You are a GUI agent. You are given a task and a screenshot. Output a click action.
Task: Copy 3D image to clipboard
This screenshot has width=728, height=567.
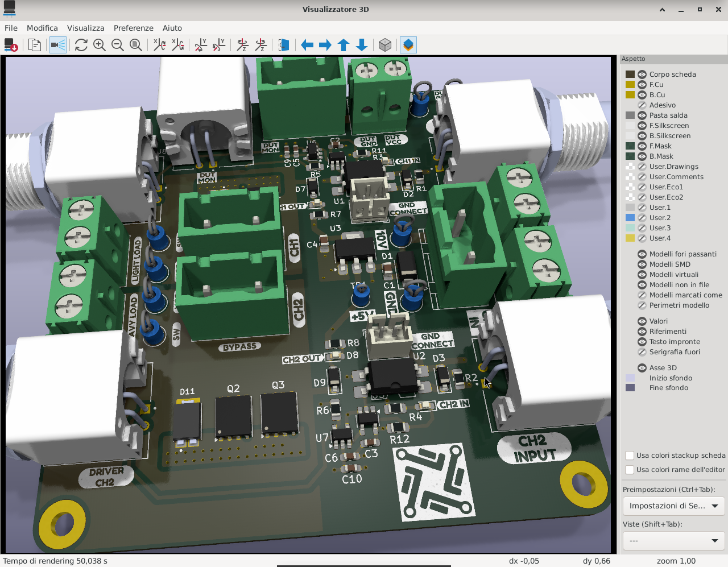[35, 45]
